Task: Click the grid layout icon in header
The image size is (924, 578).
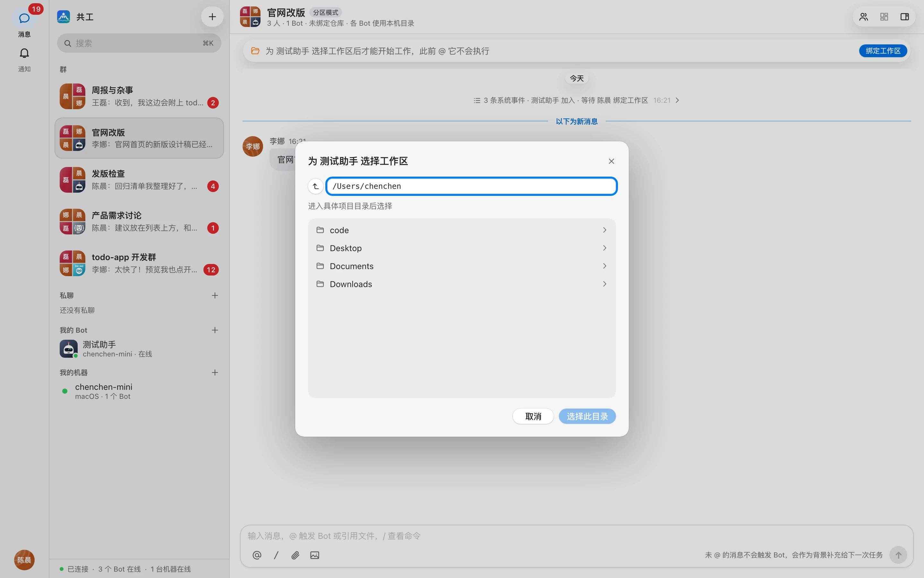Action: coord(884,17)
